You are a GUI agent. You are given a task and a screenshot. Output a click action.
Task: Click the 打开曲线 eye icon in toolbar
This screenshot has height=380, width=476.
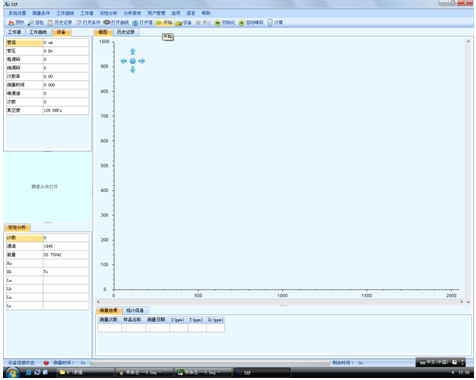coord(107,23)
